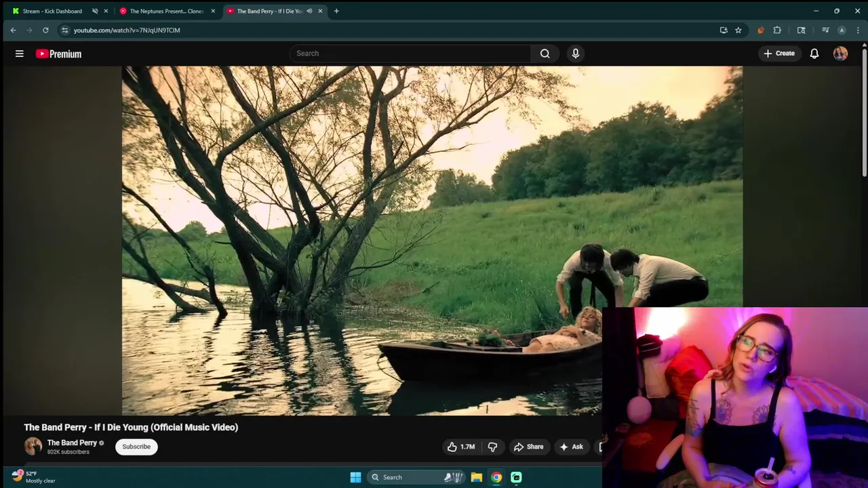Viewport: 868px width, 488px height.
Task: Click the Create button
Action: coord(778,54)
